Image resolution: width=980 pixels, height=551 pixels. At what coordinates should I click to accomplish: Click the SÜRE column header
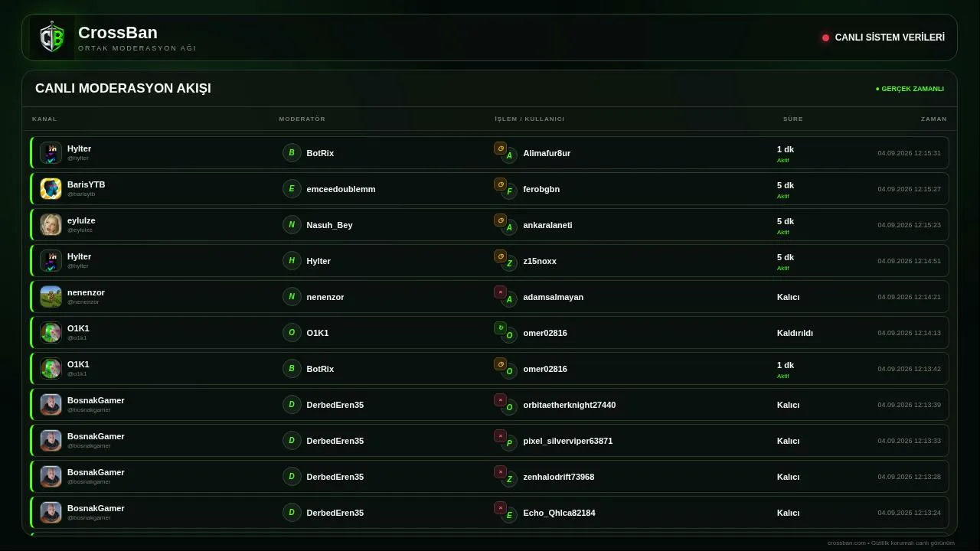tap(793, 119)
